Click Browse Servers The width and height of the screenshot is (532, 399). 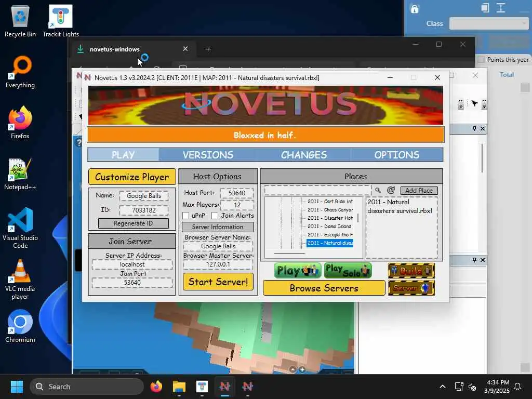324,288
